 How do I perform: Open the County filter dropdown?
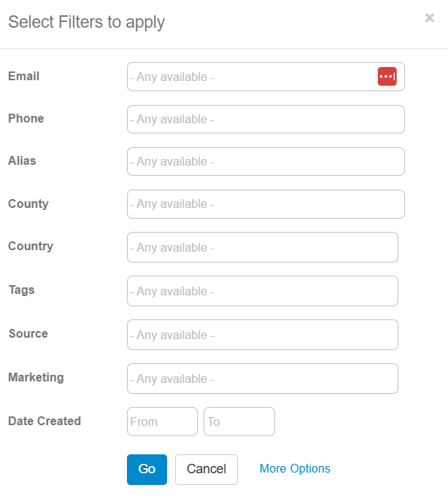click(266, 204)
